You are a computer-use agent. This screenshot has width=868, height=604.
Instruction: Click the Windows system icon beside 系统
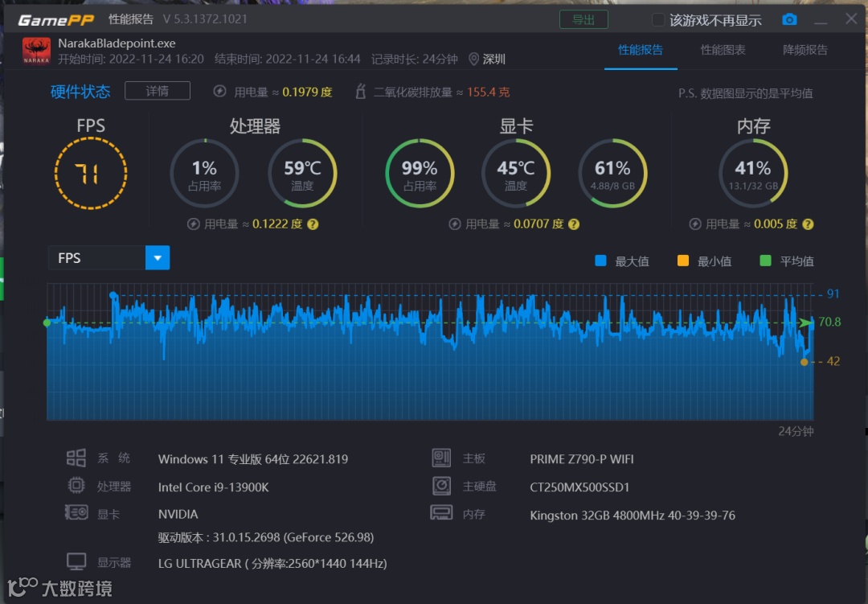[76, 458]
